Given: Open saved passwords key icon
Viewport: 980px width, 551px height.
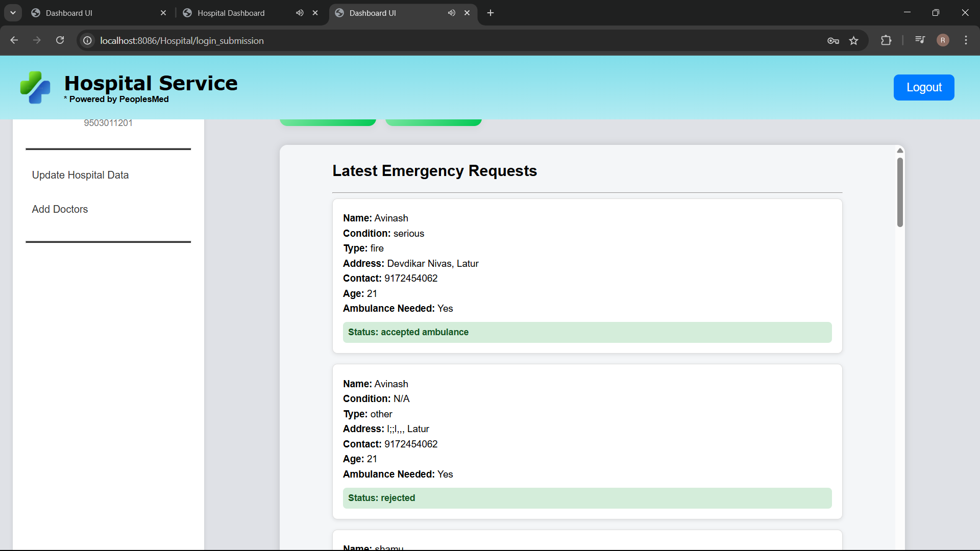Looking at the screenshot, I should [833, 41].
